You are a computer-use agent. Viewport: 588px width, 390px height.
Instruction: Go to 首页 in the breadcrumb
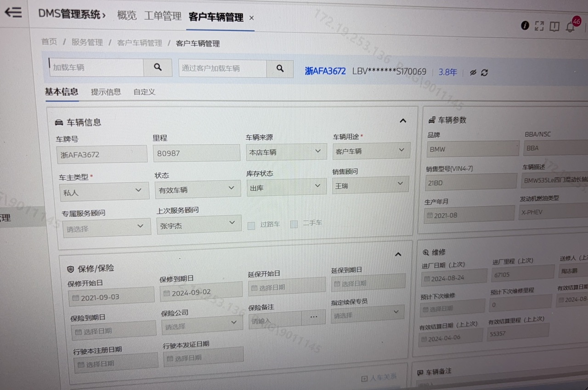pos(49,41)
